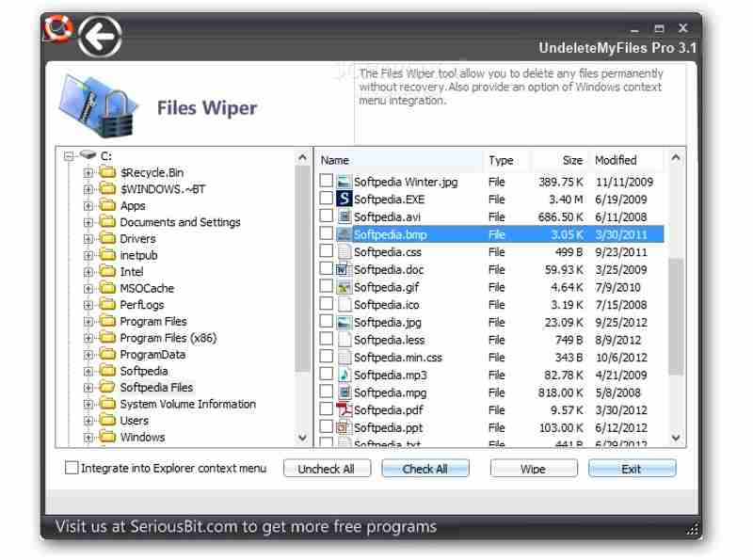Tick the checkbox beside Softpedia.css
Image resolution: width=753 pixels, height=560 pixels.
pos(326,251)
